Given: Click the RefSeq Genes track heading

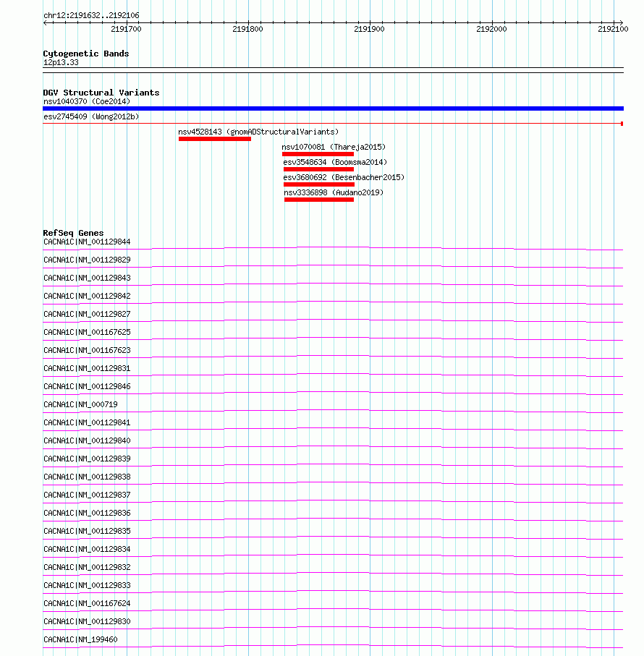Looking at the screenshot, I should coord(73,233).
